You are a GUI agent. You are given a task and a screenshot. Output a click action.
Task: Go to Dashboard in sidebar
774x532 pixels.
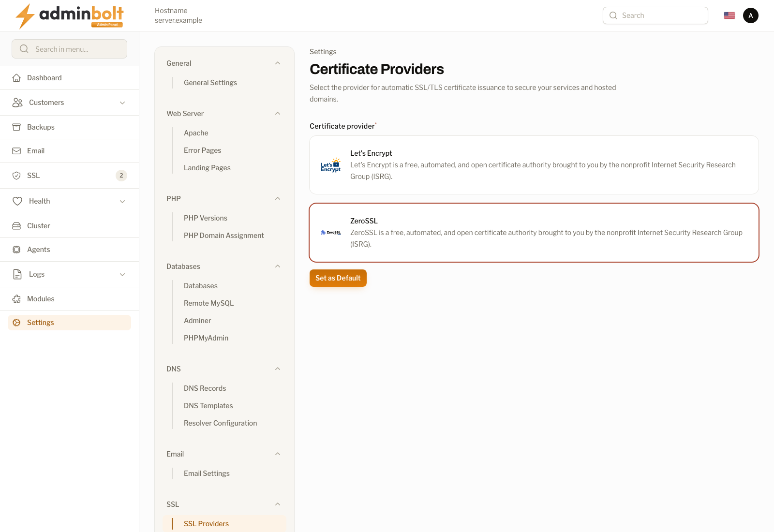[x=69, y=78]
